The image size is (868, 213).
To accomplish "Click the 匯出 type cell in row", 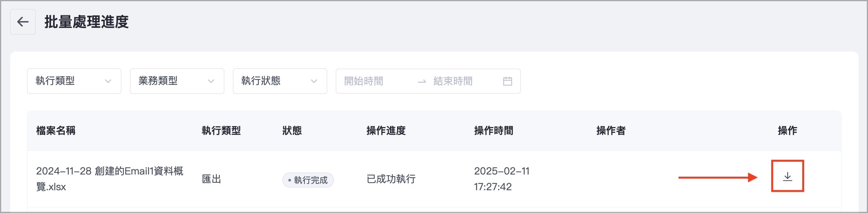I will [x=211, y=179].
